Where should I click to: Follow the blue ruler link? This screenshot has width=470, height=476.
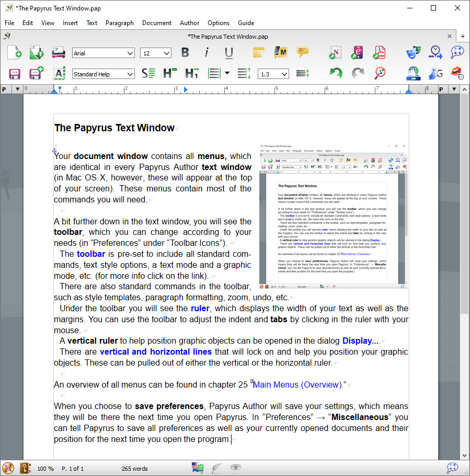tap(200, 309)
